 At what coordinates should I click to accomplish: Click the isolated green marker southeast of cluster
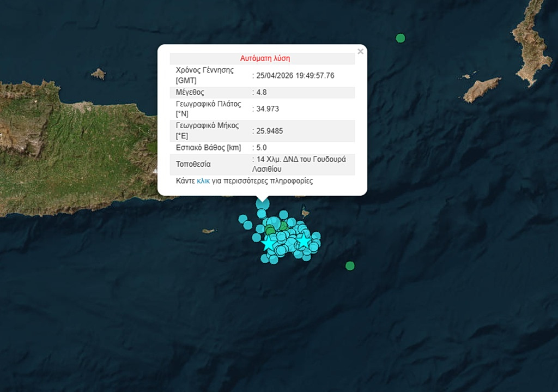[350, 266]
